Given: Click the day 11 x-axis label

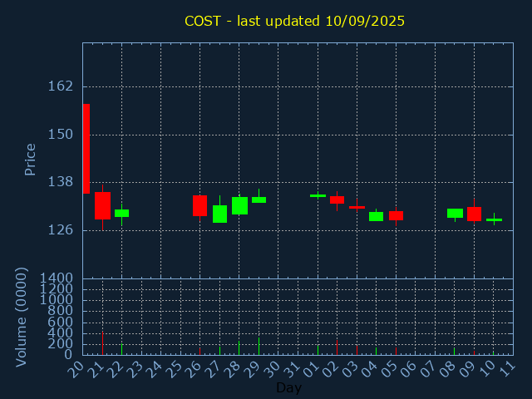Looking at the screenshot, I should (507, 369).
